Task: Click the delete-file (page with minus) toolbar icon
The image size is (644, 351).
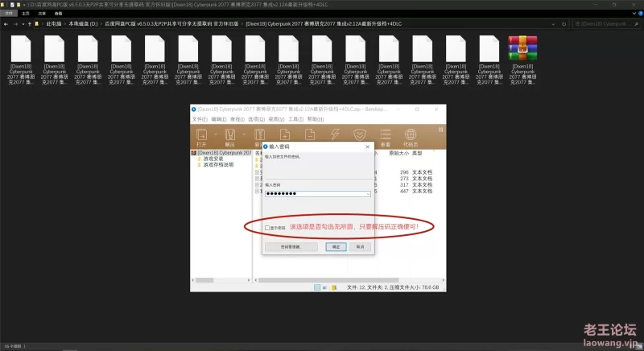Action: [x=310, y=134]
